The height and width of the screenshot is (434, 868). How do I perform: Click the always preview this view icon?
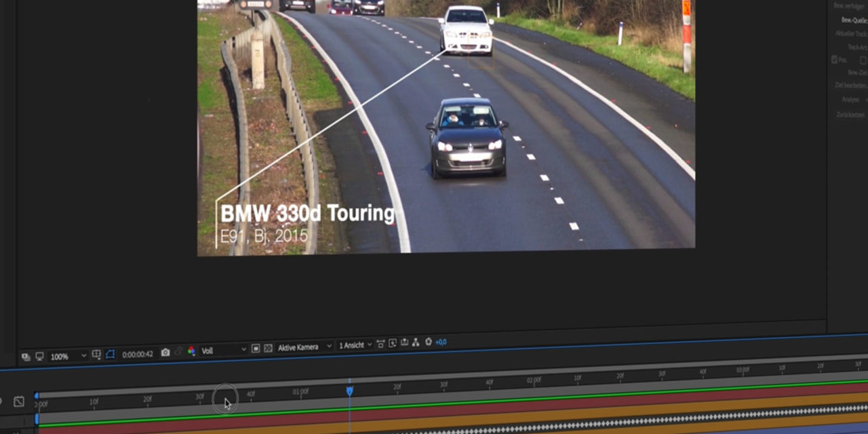pyautogui.click(x=26, y=356)
